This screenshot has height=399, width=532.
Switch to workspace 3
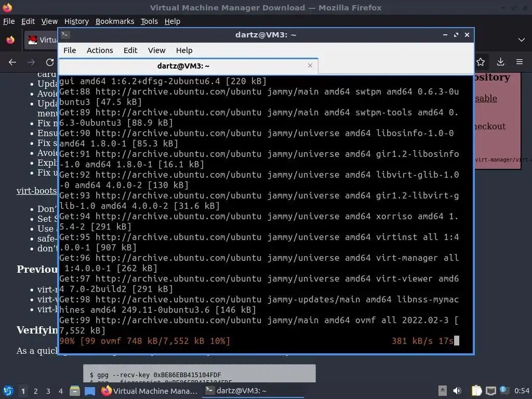[x=48, y=391]
